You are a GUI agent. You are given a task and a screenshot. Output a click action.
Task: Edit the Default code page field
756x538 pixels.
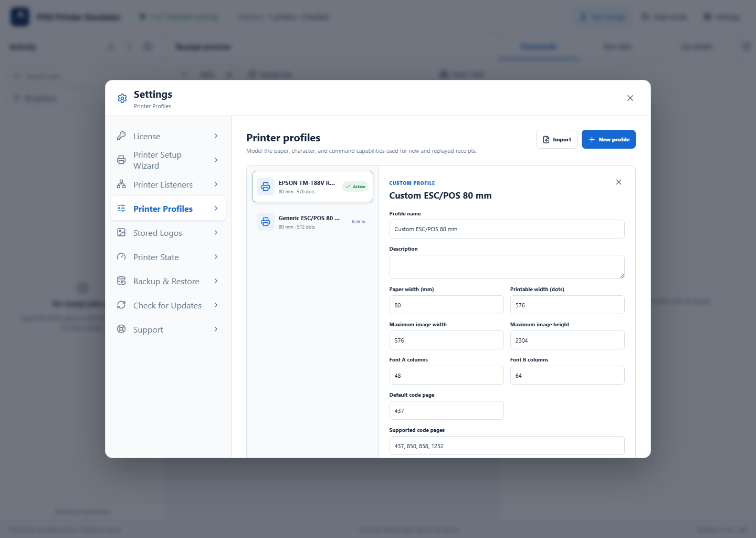446,410
